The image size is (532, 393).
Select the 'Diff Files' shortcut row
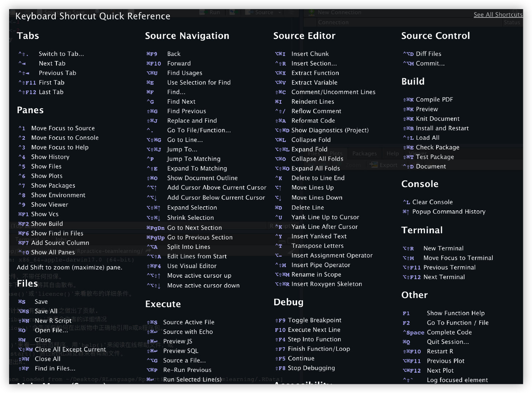422,54
